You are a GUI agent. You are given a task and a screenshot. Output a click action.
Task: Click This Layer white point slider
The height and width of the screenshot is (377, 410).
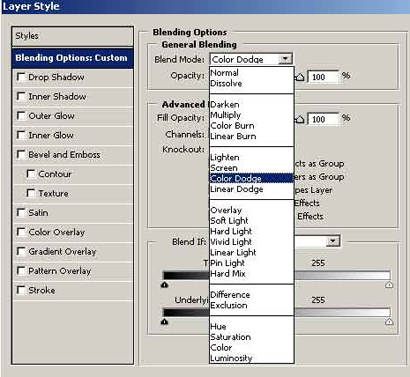(x=389, y=285)
